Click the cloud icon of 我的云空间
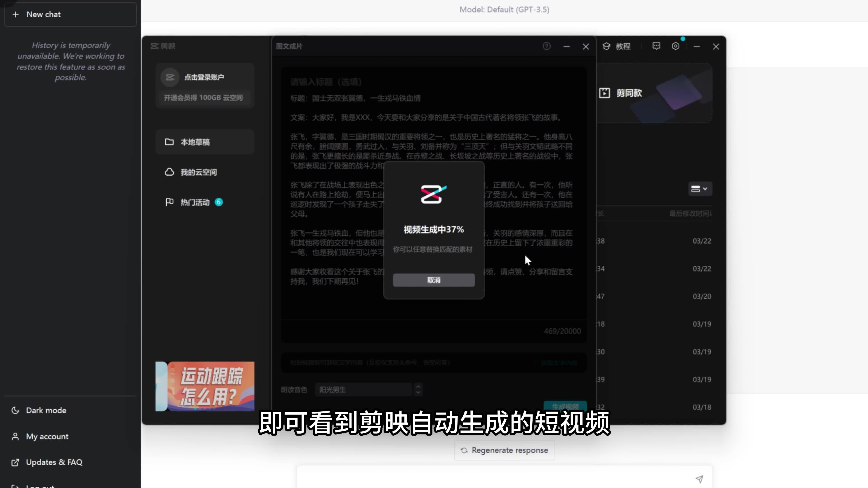 pos(169,172)
